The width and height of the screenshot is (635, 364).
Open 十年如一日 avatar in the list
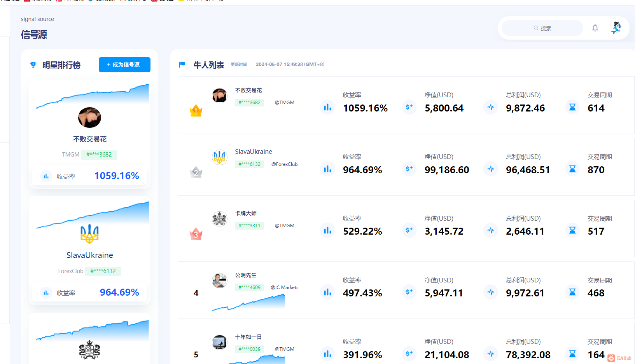coord(220,342)
